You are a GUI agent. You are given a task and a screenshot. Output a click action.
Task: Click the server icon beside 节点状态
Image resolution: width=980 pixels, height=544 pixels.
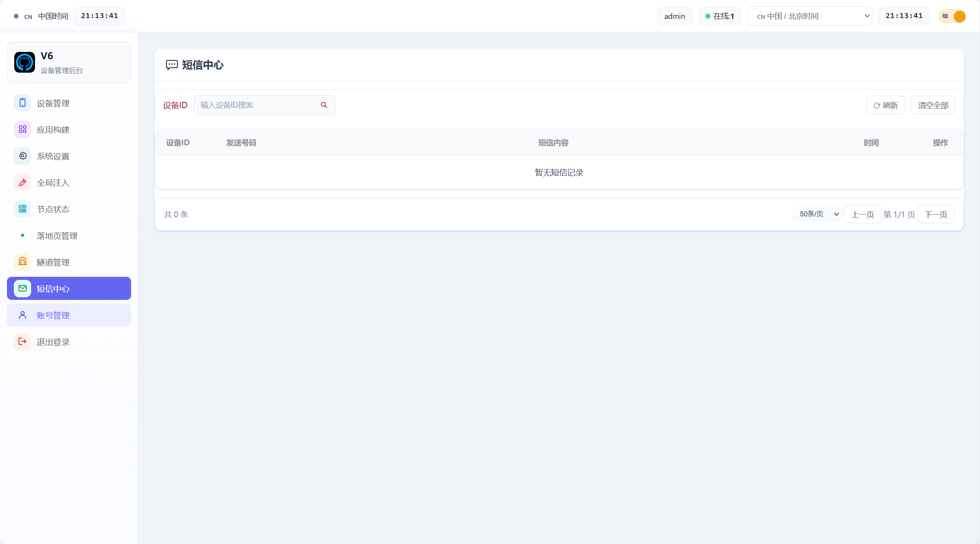click(x=23, y=209)
